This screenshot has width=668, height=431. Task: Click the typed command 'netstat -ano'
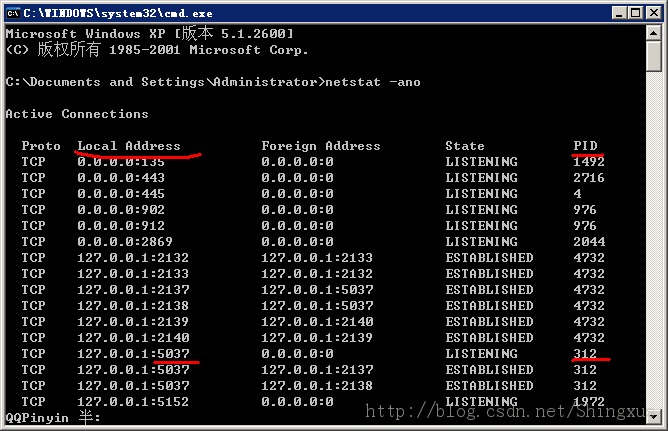point(373,82)
